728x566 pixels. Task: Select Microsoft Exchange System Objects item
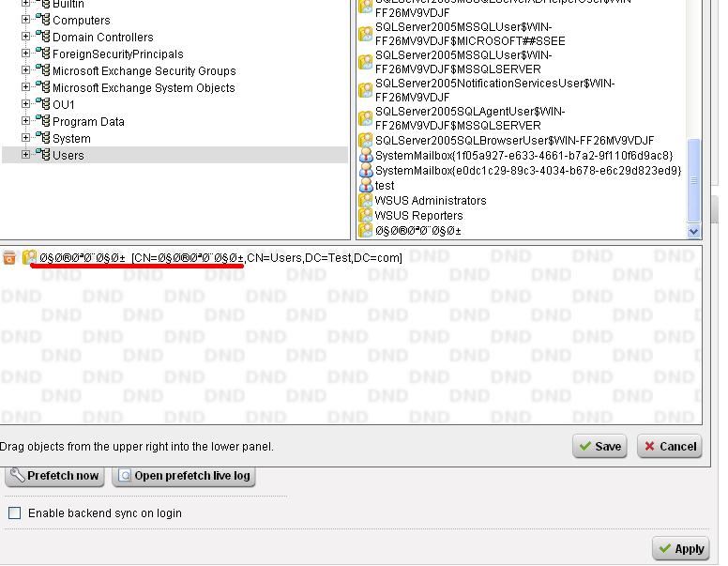click(x=144, y=87)
